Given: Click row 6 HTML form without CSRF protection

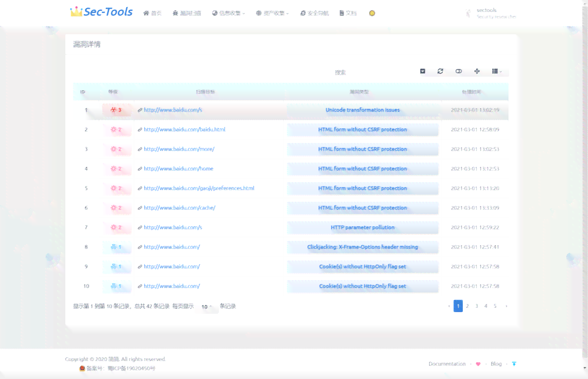Looking at the screenshot, I should point(363,208).
